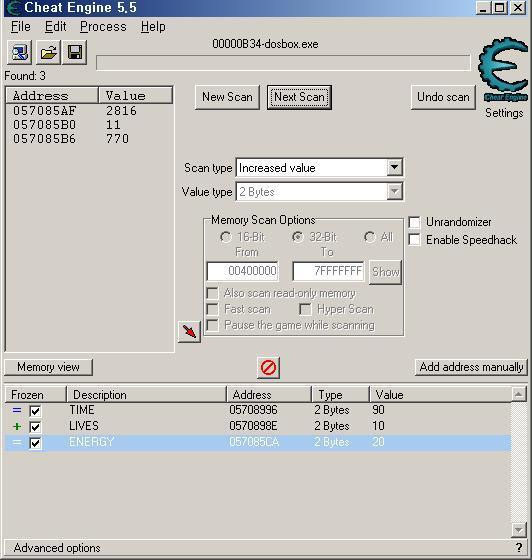Click the address table scroll down arrow

coord(518,530)
